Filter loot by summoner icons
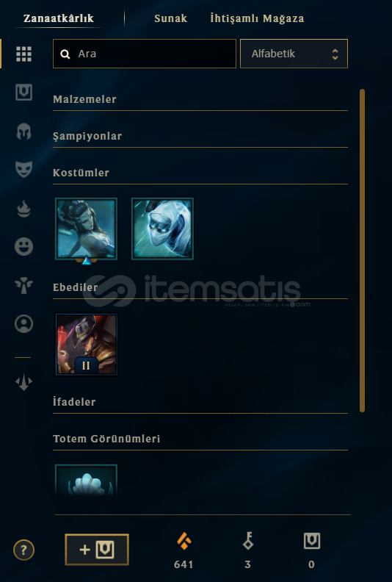This screenshot has height=582, width=392. tap(23, 323)
